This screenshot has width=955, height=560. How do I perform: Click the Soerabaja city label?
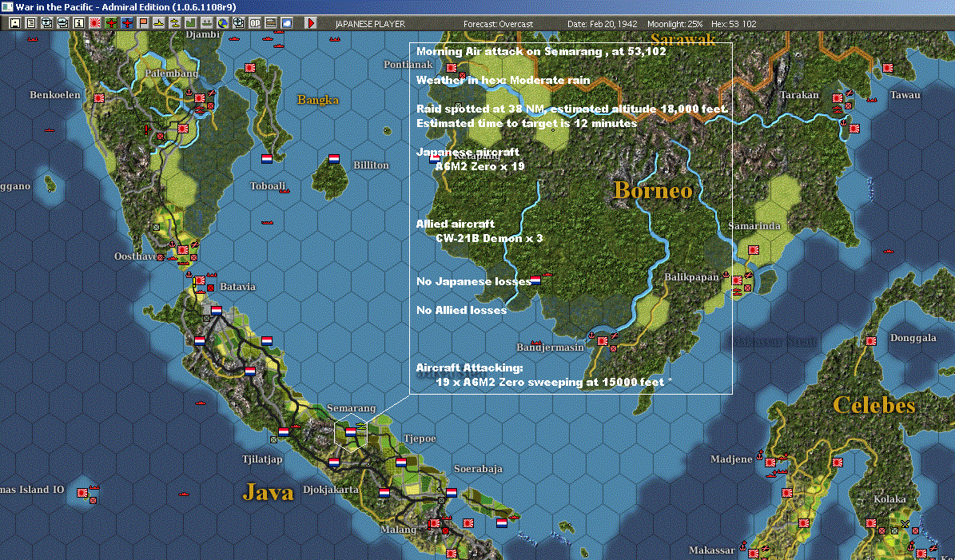(x=478, y=469)
